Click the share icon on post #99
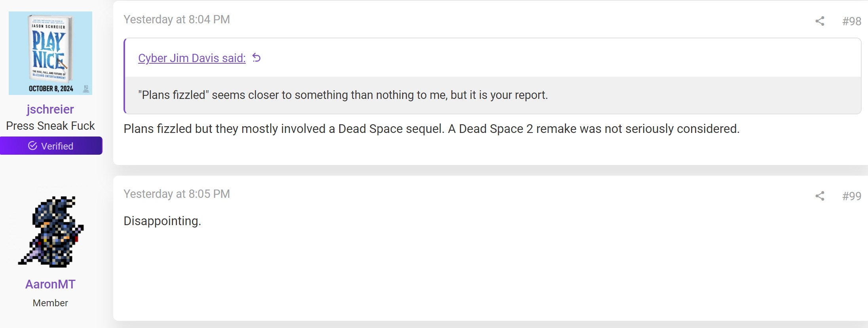Image resolution: width=868 pixels, height=328 pixels. 820,196
